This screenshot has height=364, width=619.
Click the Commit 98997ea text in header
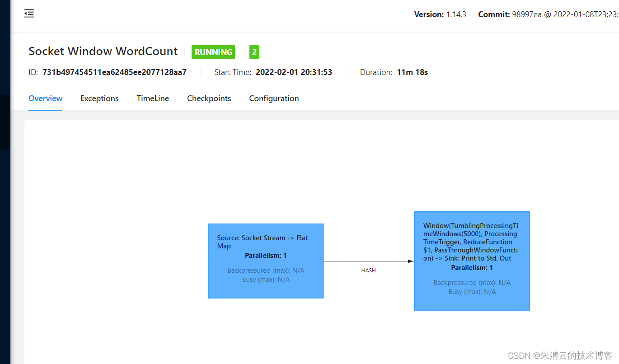(548, 14)
